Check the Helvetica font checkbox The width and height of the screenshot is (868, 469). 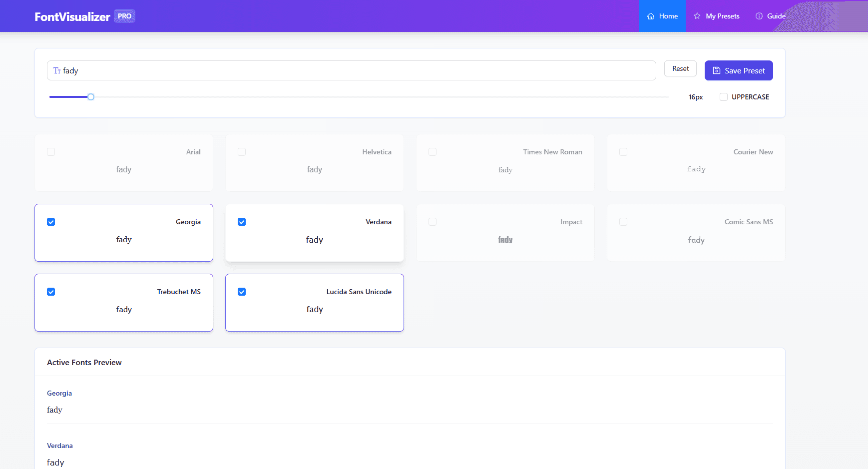point(242,152)
